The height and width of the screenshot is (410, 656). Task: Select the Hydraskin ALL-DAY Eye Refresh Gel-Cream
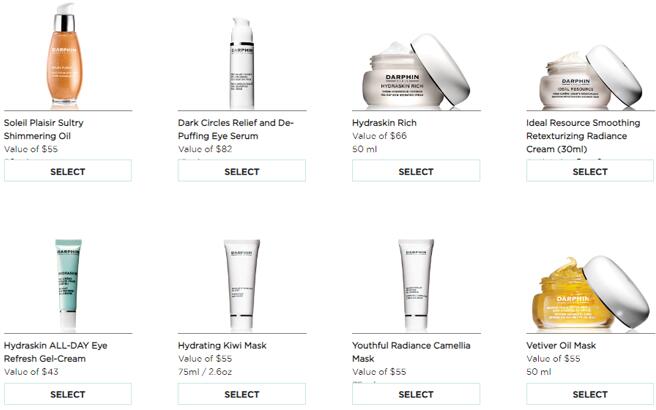(x=68, y=394)
